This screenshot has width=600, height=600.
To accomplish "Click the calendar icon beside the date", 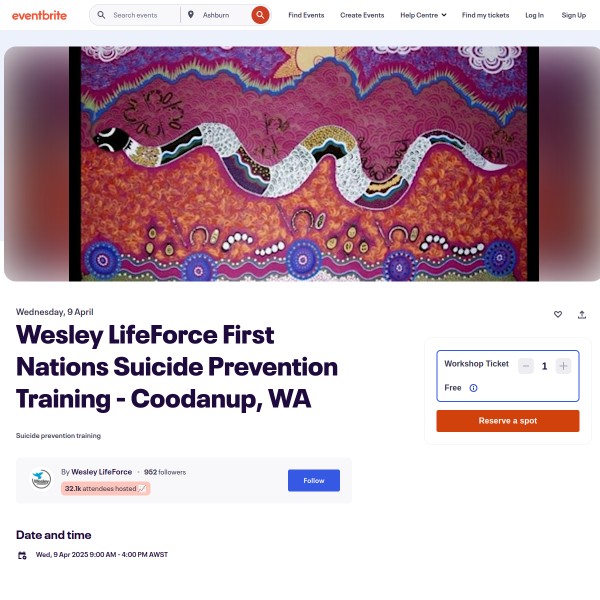I will point(22,555).
